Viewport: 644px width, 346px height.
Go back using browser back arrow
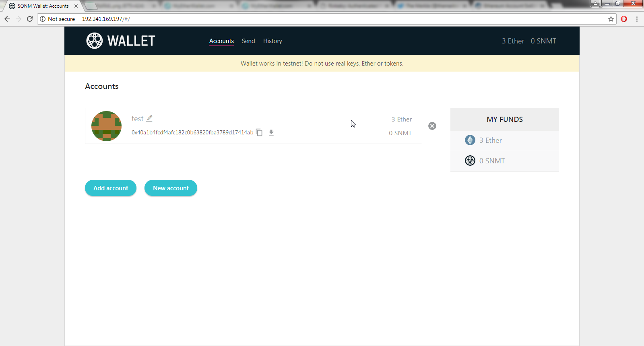[7, 19]
